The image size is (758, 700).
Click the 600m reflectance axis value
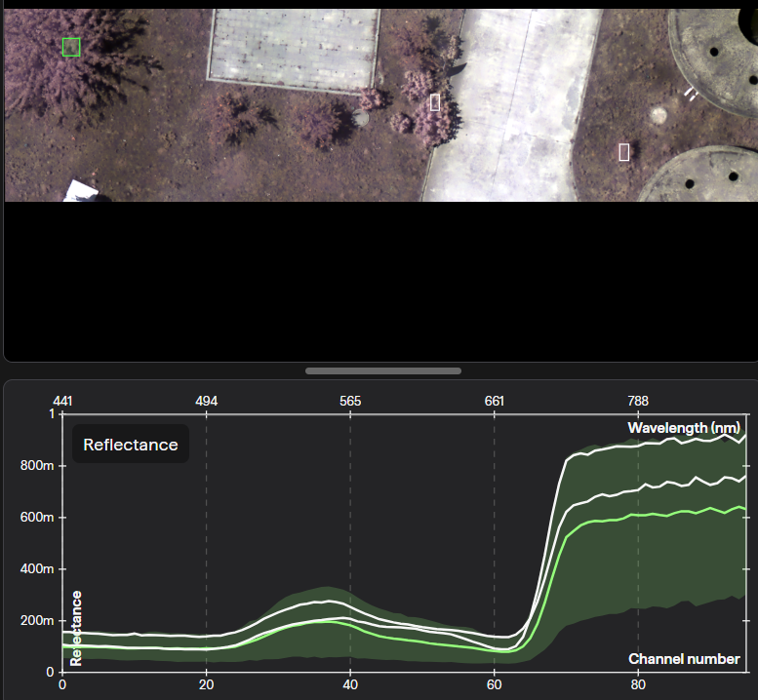point(37,518)
